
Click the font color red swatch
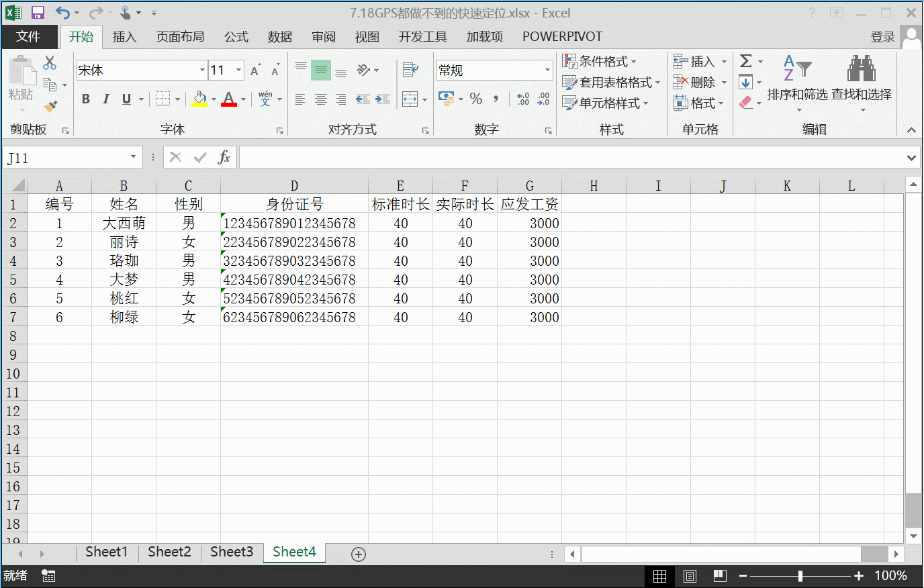pyautogui.click(x=229, y=104)
